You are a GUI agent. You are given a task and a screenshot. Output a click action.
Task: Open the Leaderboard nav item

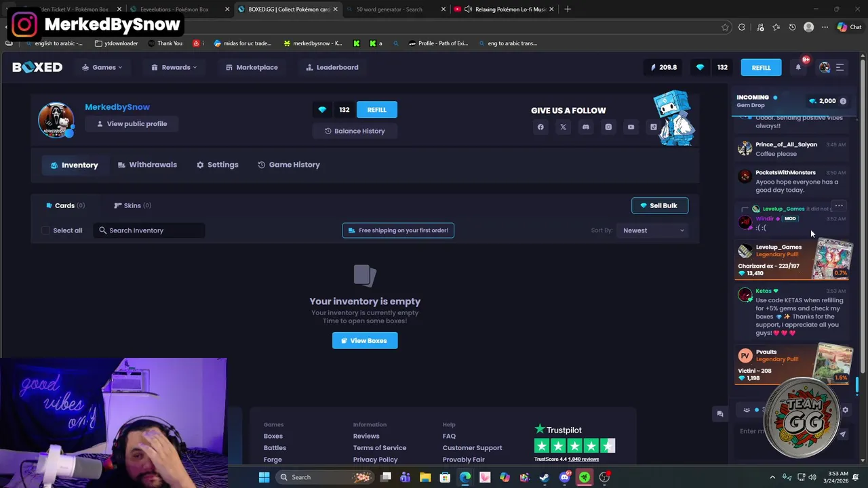(x=332, y=67)
